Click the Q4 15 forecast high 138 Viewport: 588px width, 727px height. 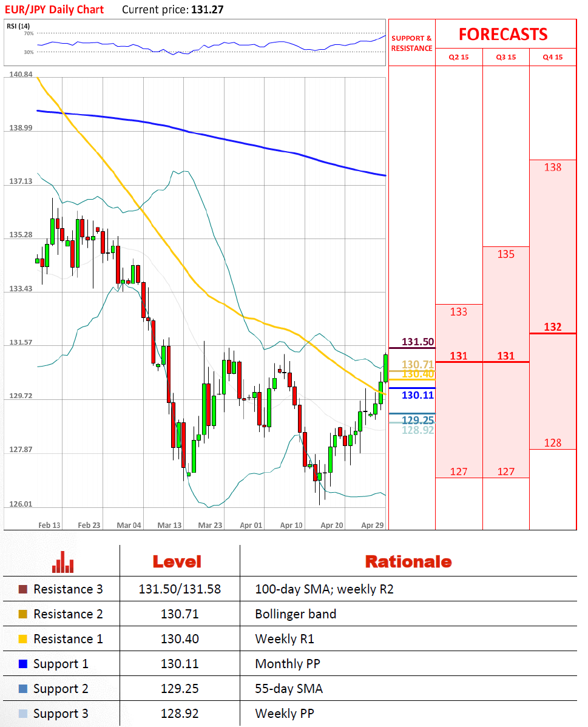click(x=553, y=167)
